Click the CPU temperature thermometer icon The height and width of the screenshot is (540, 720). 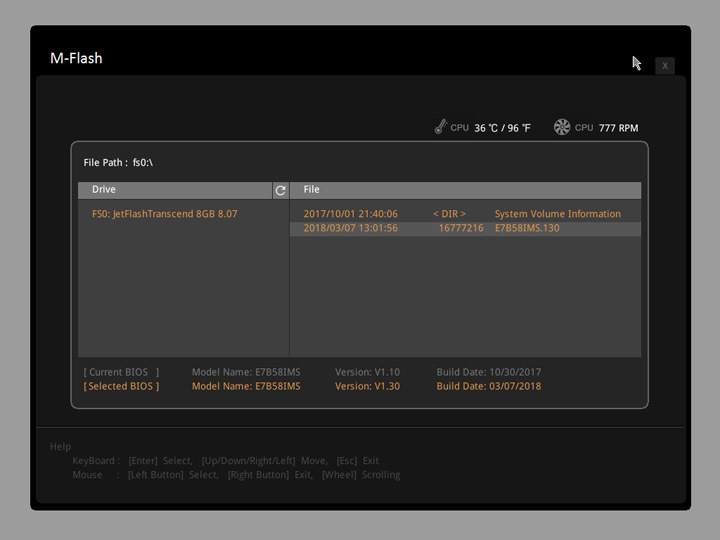click(440, 127)
